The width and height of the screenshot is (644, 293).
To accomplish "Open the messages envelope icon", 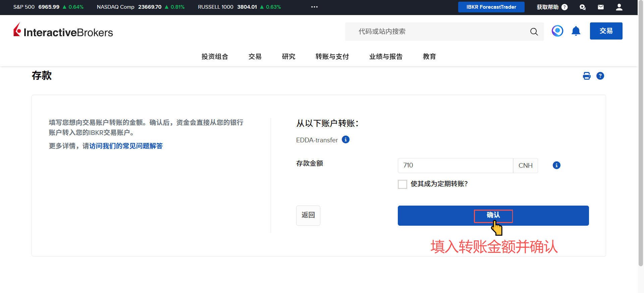I will pyautogui.click(x=600, y=7).
